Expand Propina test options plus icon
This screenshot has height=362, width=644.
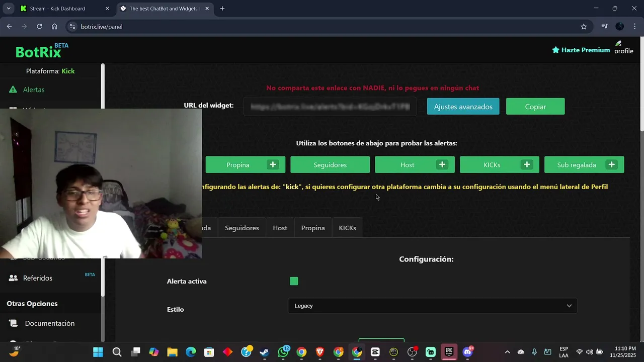coord(273,164)
